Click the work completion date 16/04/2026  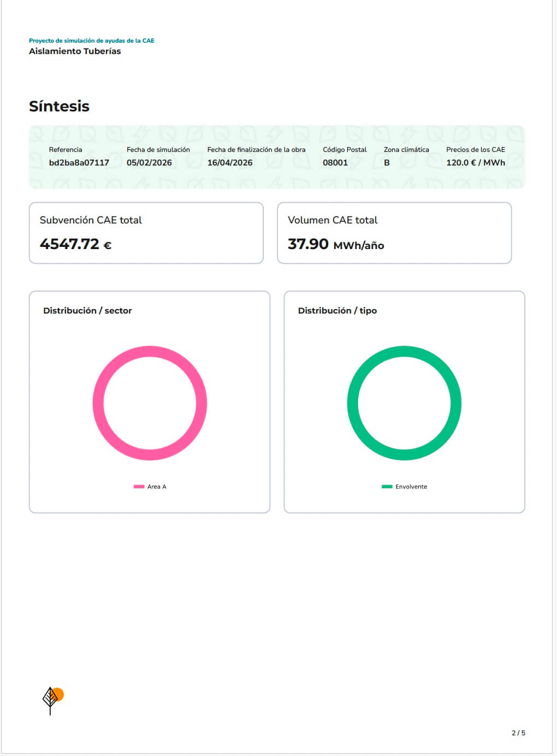(x=230, y=163)
